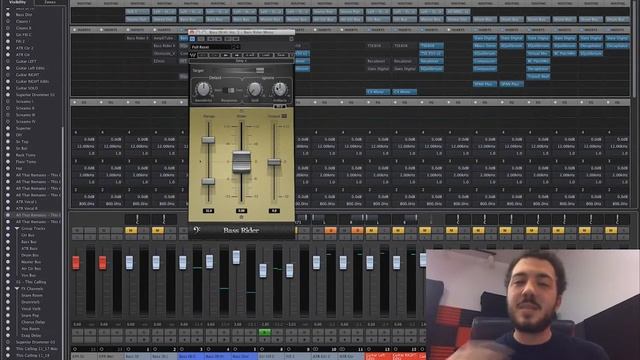This screenshot has width=640, height=360.
Task: Select Air Gtr Bus in Group Tracks
Action: (31, 269)
